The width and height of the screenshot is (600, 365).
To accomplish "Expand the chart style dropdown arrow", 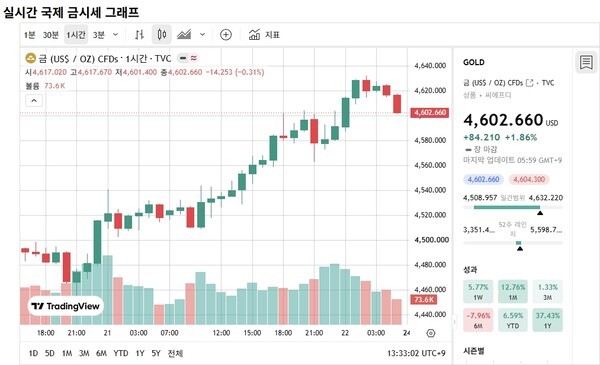I will point(202,35).
